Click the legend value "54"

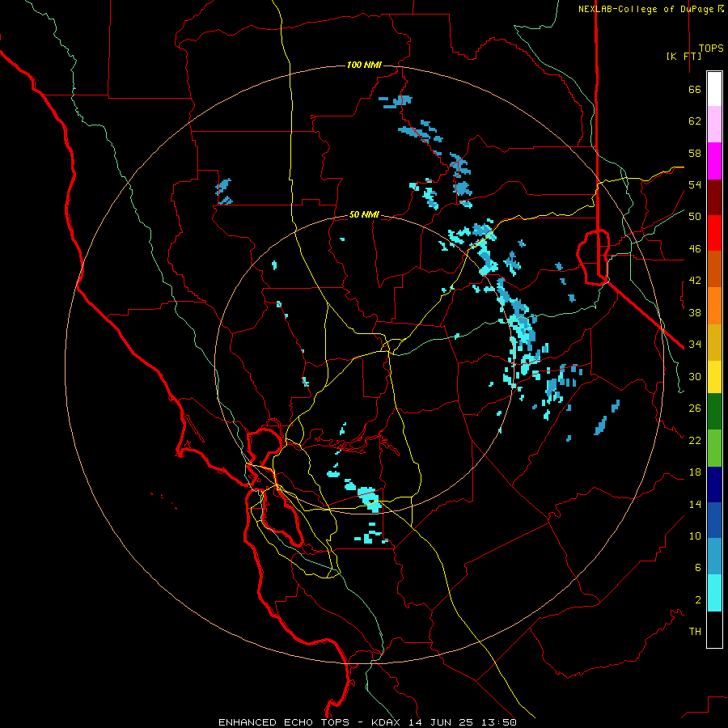pyautogui.click(x=695, y=184)
